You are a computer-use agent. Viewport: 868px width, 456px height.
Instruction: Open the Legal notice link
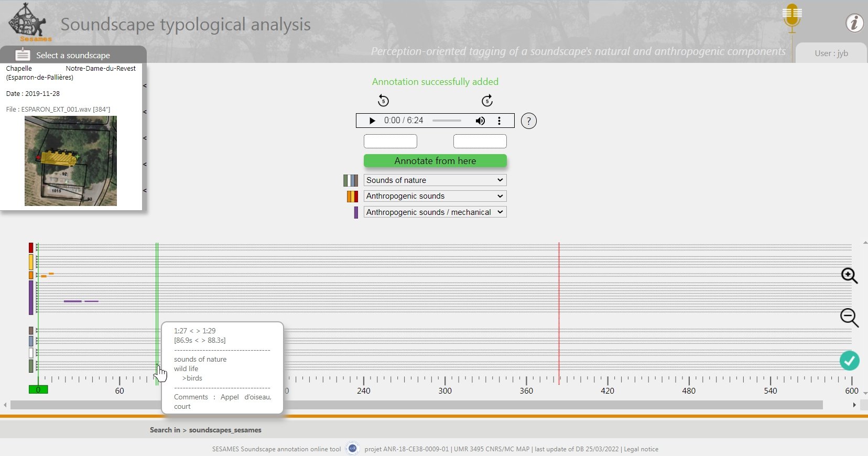pyautogui.click(x=641, y=449)
